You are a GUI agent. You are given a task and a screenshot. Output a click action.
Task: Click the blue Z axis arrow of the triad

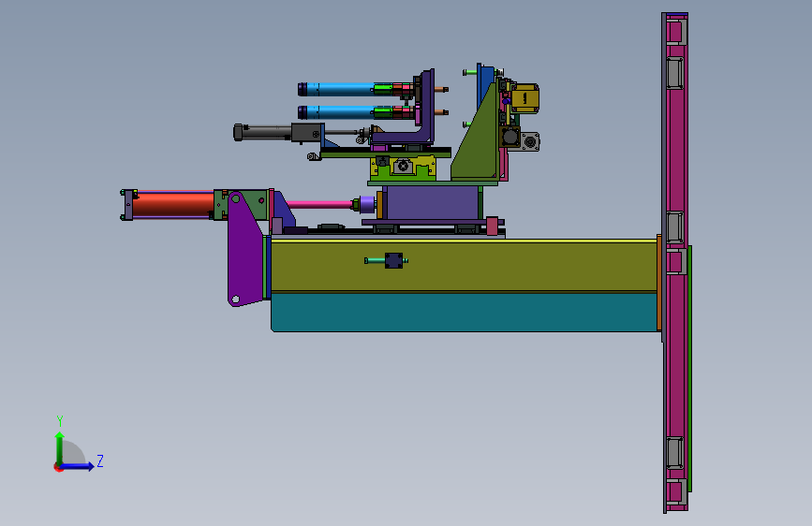coord(78,466)
